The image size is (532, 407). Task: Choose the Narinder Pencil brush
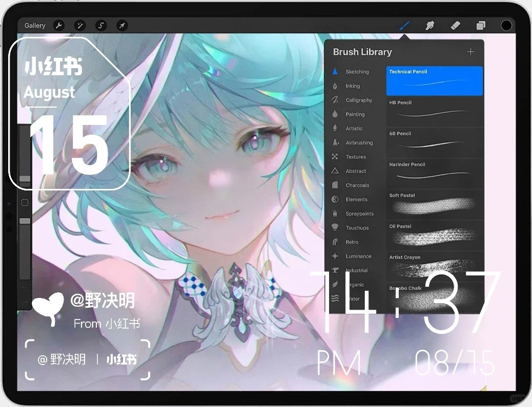(434, 174)
